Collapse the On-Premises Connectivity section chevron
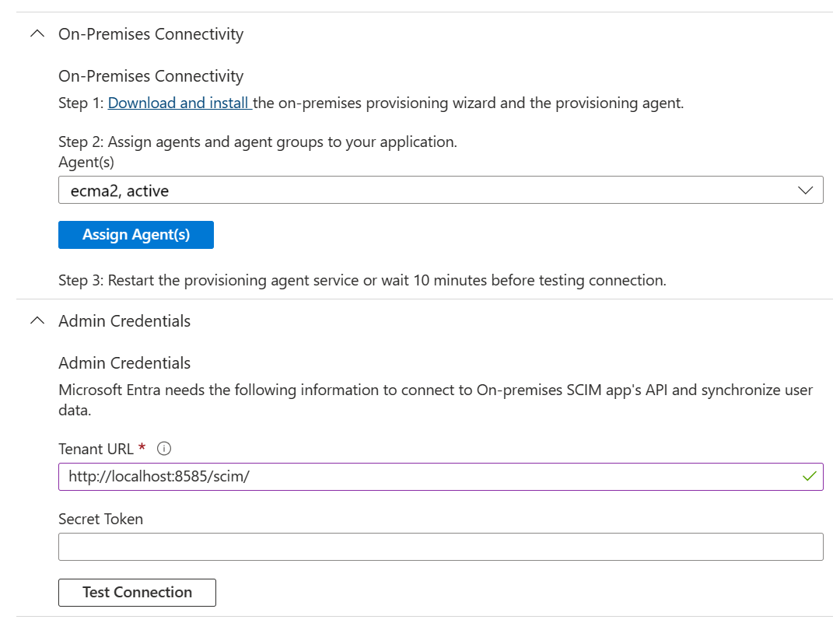 point(36,34)
